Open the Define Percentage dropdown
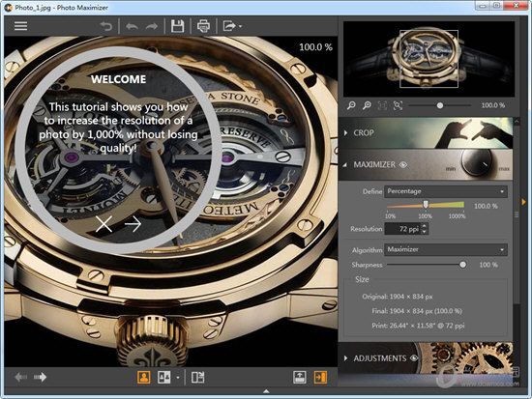Viewport: 532px width, 399px height. [446, 191]
